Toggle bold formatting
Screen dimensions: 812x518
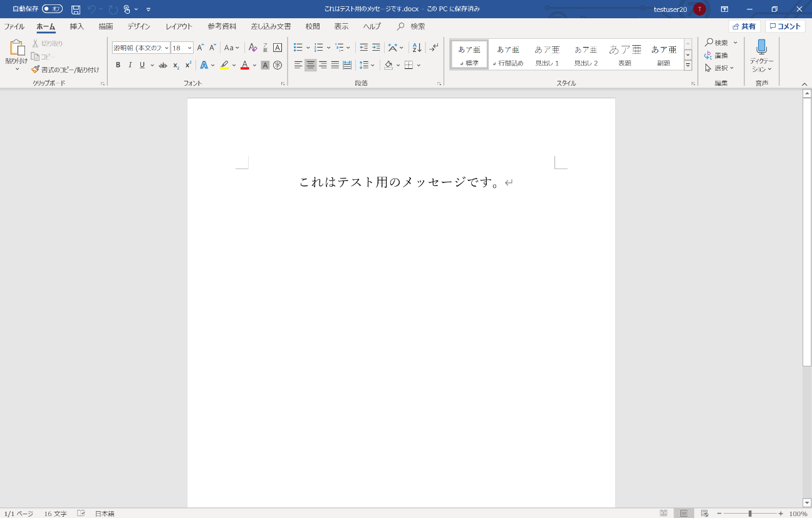coord(118,65)
